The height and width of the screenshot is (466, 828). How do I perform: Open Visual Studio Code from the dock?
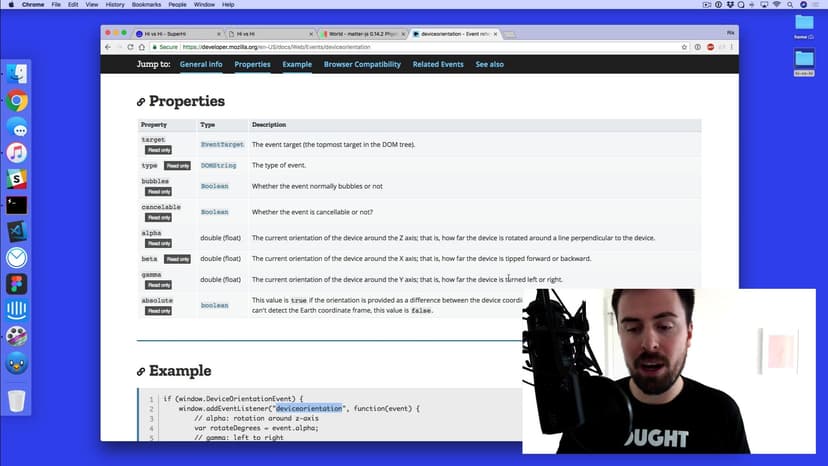coord(16,232)
